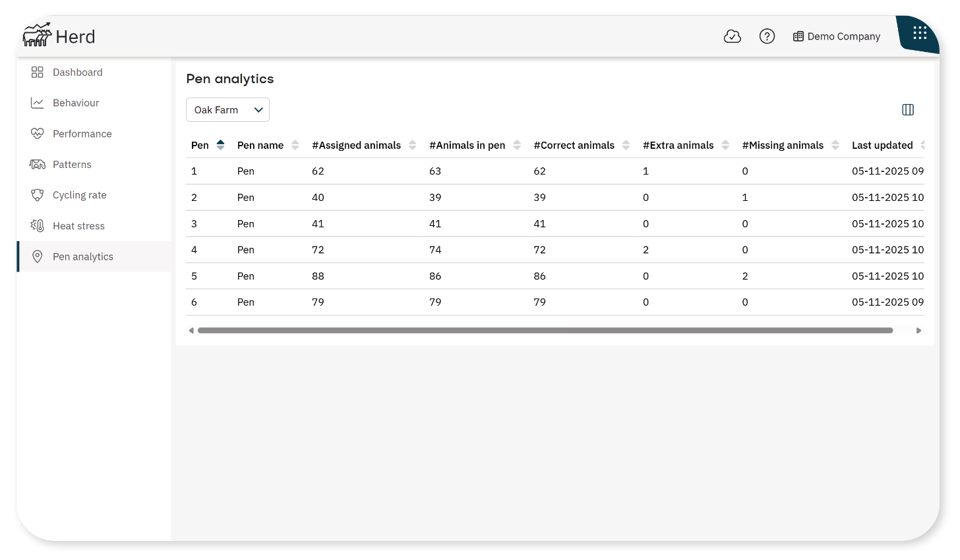Open the apps grid launcher
This screenshot has height=560, width=960.
pos(920,33)
